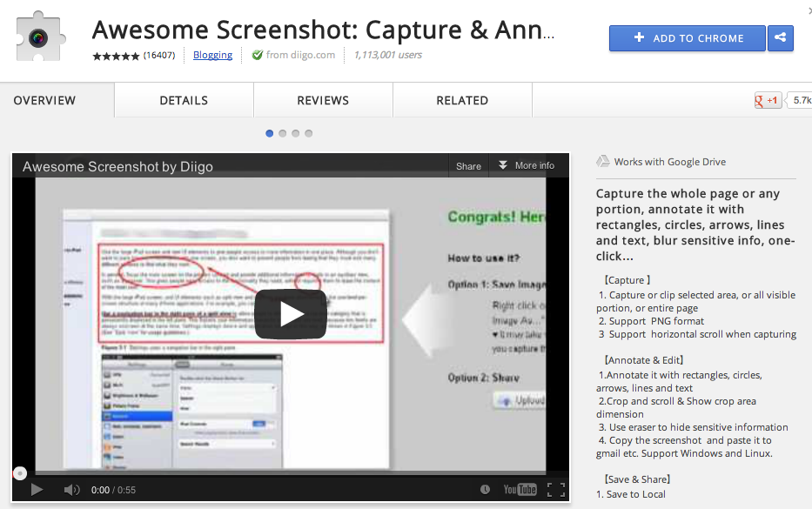
Task: Select the second carousel dot
Action: click(x=282, y=133)
